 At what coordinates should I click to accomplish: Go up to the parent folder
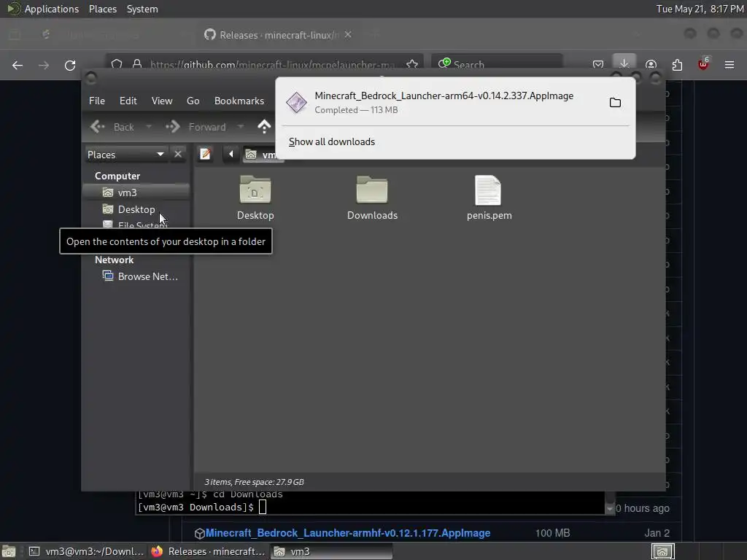tap(264, 127)
